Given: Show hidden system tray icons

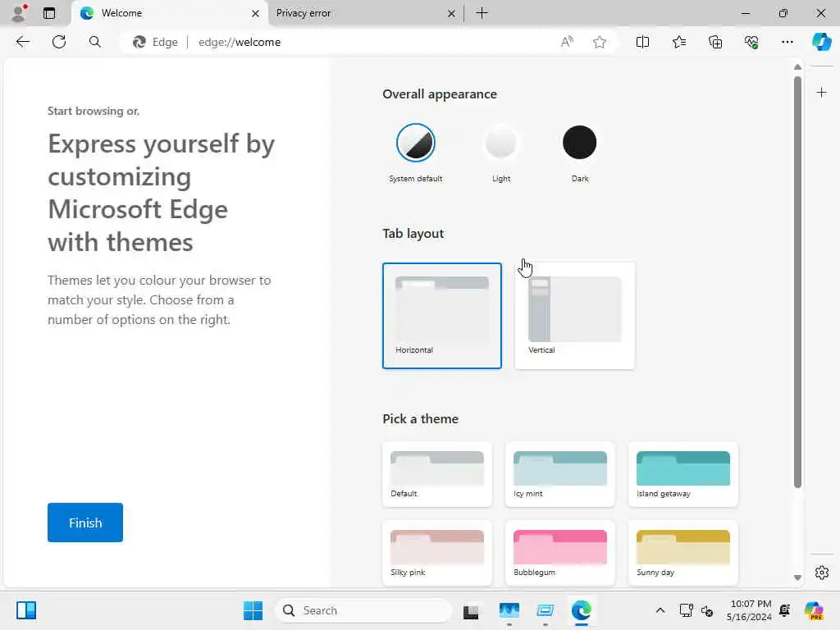Looking at the screenshot, I should pos(660,610).
